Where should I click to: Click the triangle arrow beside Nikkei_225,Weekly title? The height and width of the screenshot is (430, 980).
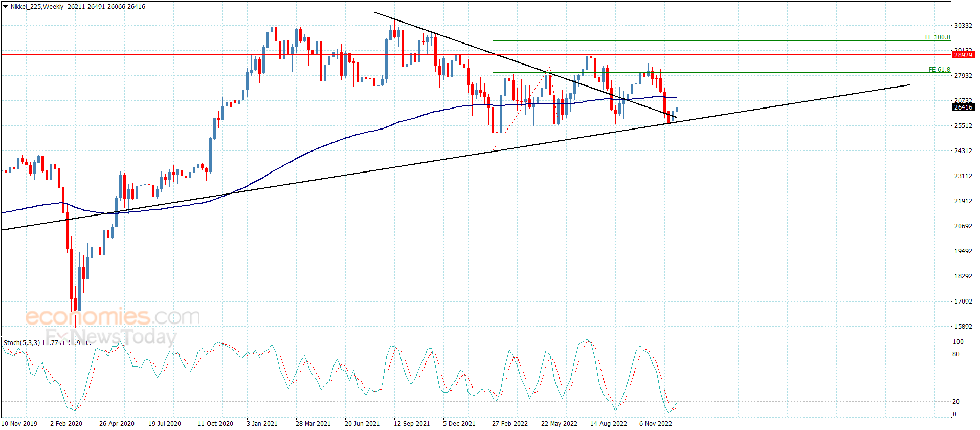tap(5, 7)
